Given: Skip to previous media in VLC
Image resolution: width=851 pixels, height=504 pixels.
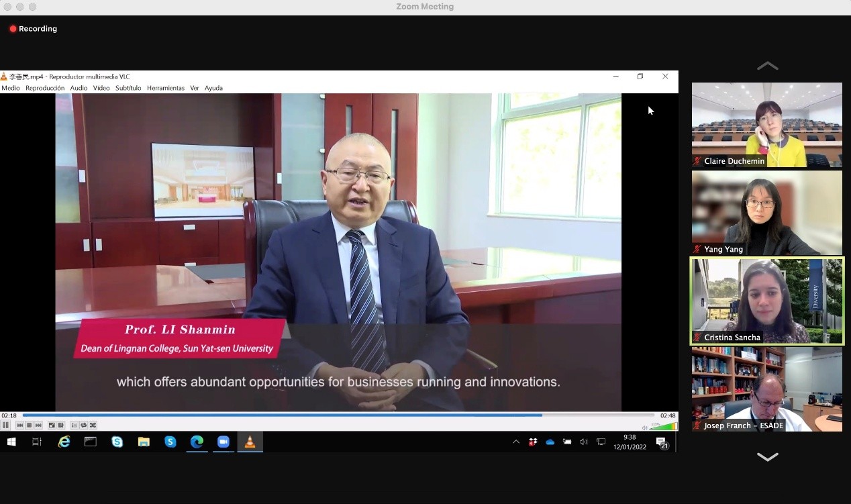Looking at the screenshot, I should 19,425.
